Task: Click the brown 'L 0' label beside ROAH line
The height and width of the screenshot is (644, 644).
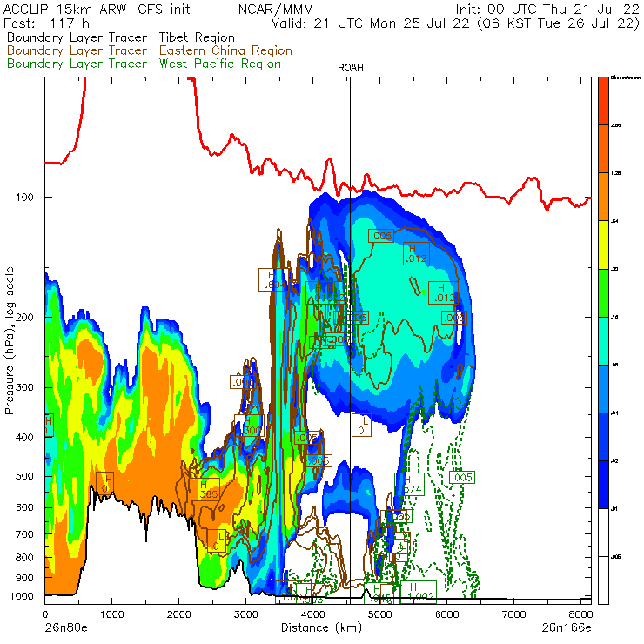Action: (361, 425)
